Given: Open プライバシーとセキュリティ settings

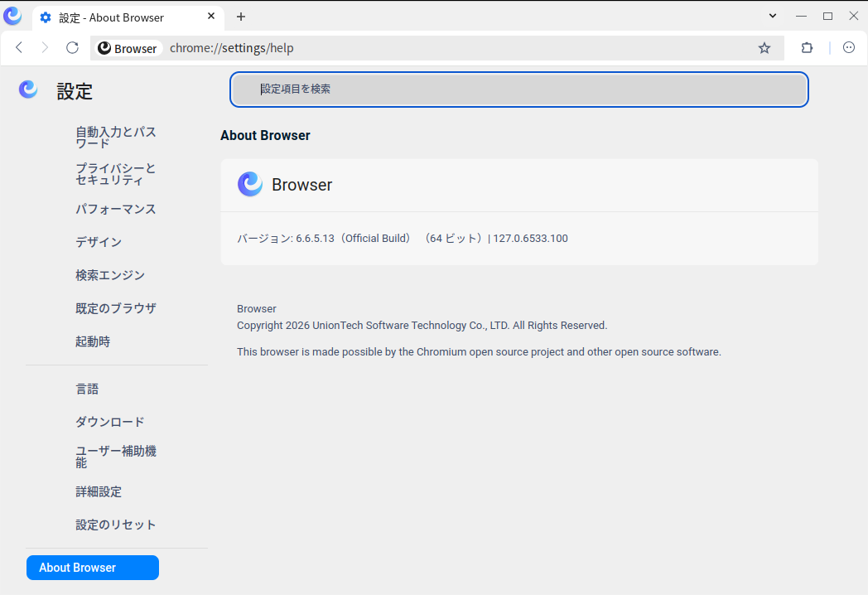Looking at the screenshot, I should [116, 174].
